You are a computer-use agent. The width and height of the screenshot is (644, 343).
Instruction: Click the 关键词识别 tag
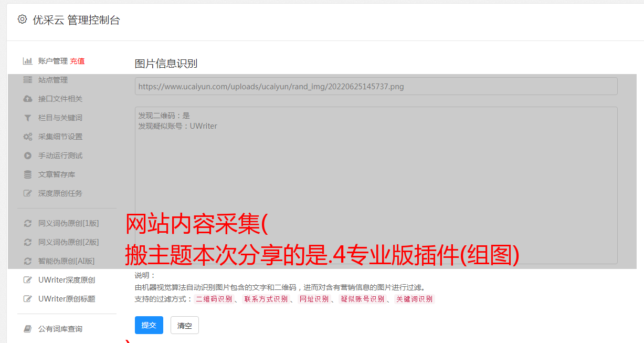click(415, 299)
